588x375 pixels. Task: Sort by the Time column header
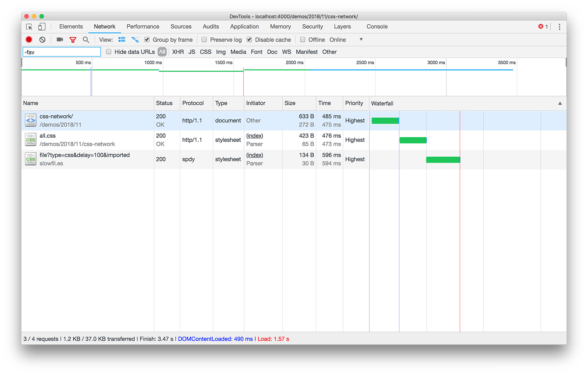329,103
